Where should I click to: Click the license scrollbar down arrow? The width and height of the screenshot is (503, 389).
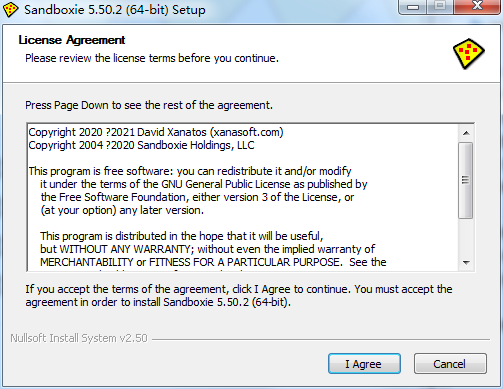click(x=466, y=263)
